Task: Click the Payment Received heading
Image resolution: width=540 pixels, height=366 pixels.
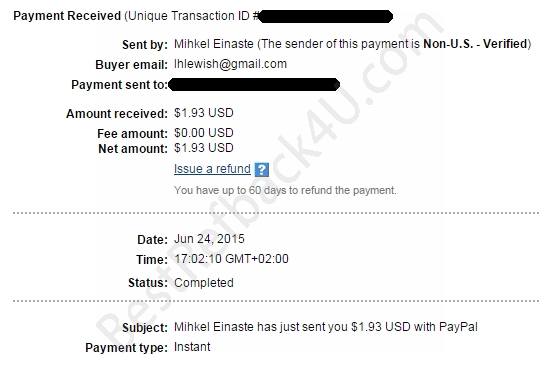Action: point(67,16)
